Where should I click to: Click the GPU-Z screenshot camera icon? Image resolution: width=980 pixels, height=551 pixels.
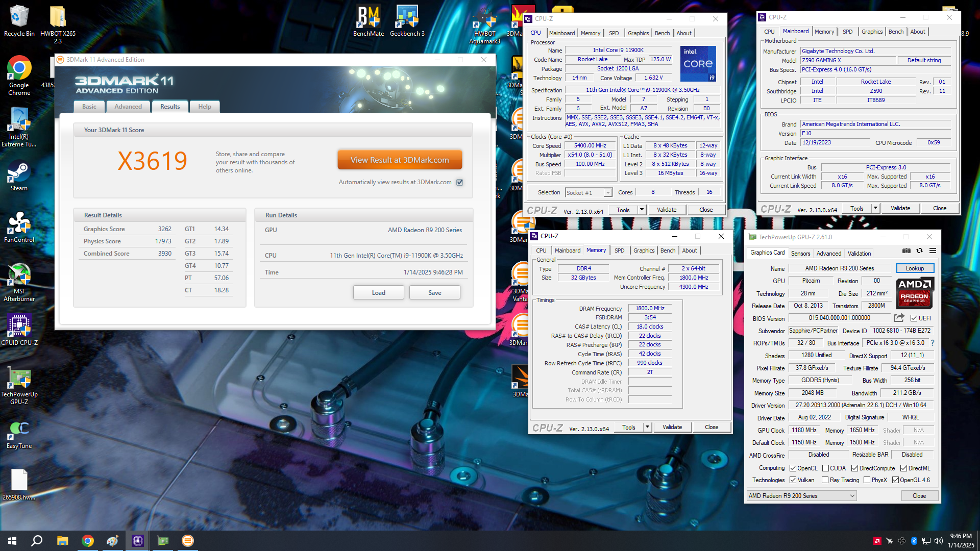[906, 251]
